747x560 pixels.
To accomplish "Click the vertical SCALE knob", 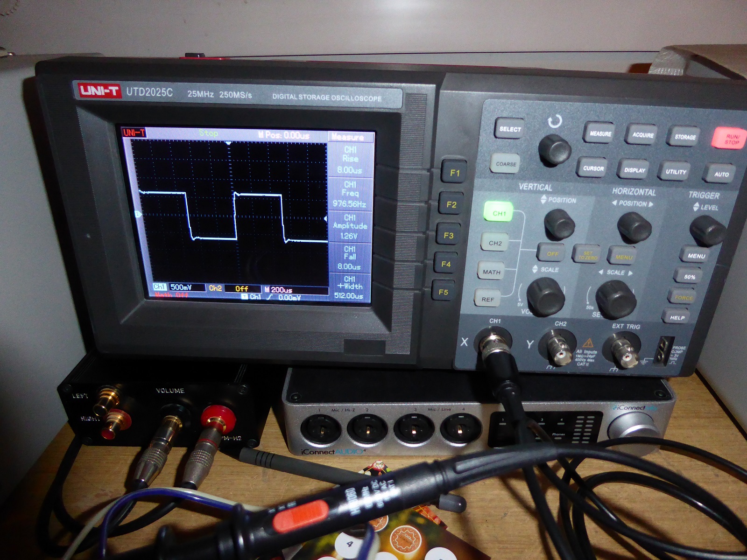I will (x=546, y=296).
